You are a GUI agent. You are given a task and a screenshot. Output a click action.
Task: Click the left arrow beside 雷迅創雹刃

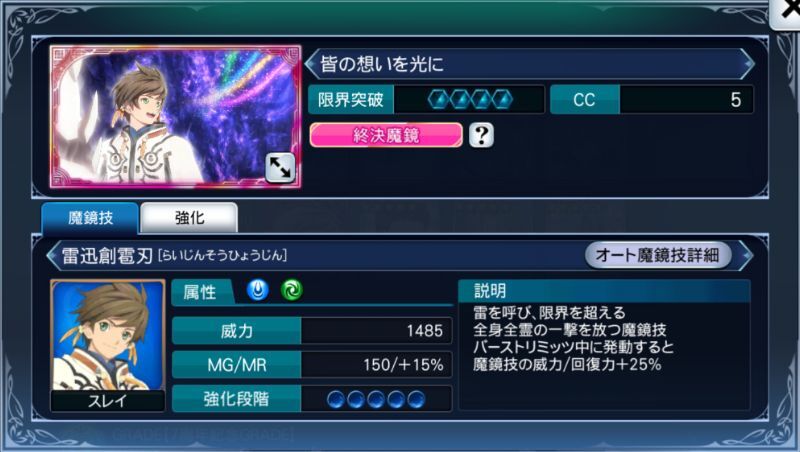pos(52,255)
